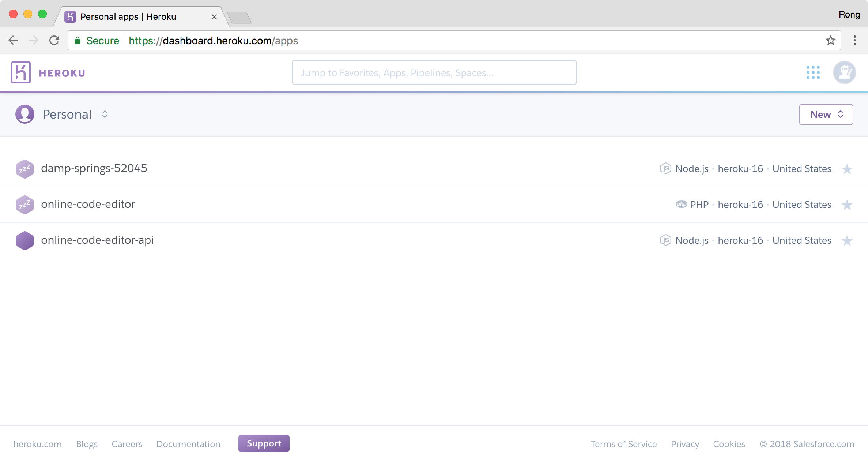868x461 pixels.
Task: Favorite online-code-editor with the star
Action: pyautogui.click(x=847, y=205)
